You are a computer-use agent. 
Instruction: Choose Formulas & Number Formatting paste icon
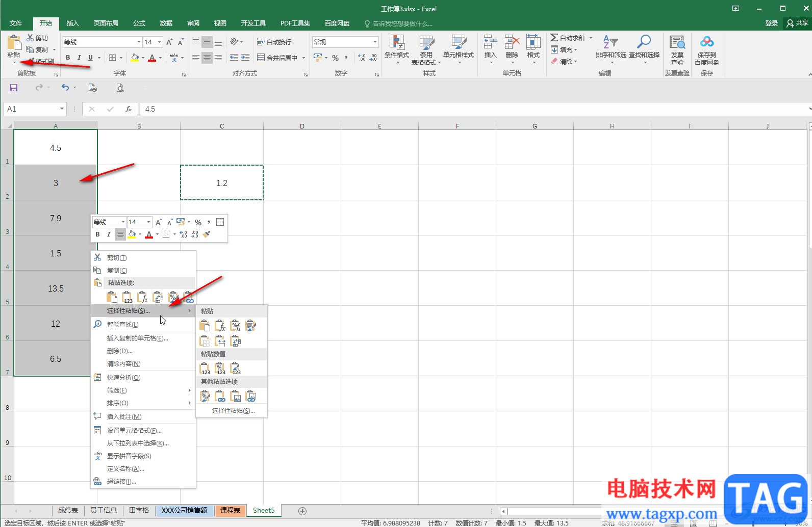[236, 326]
